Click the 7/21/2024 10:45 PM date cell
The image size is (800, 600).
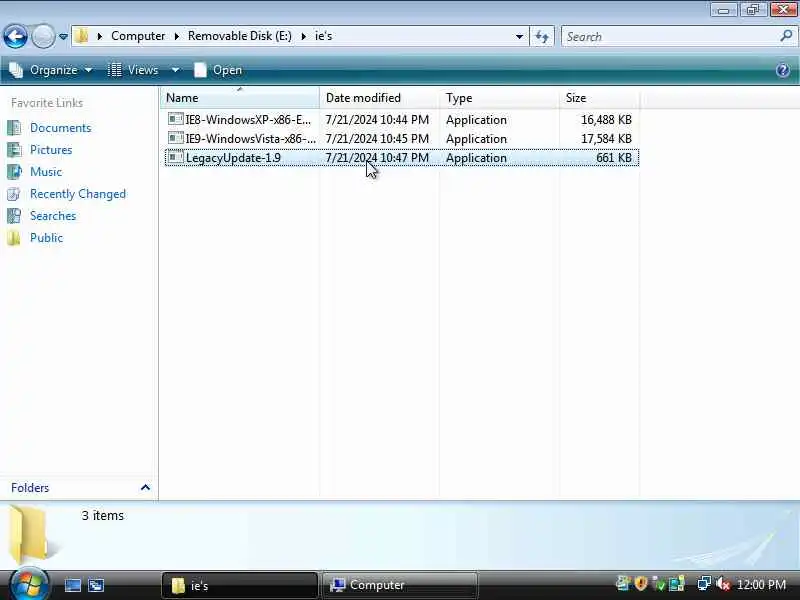pos(377,138)
